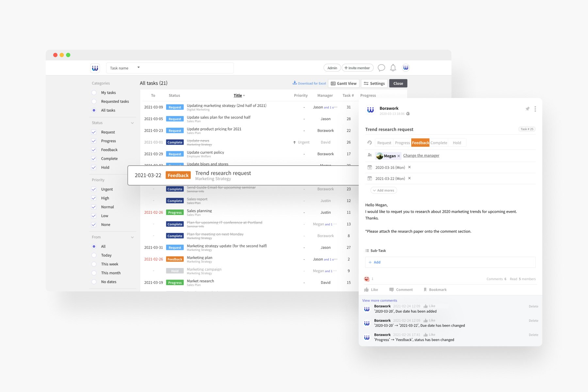The image size is (588, 392).
Task: Click the reaction emoji icon
Action: tap(367, 279)
